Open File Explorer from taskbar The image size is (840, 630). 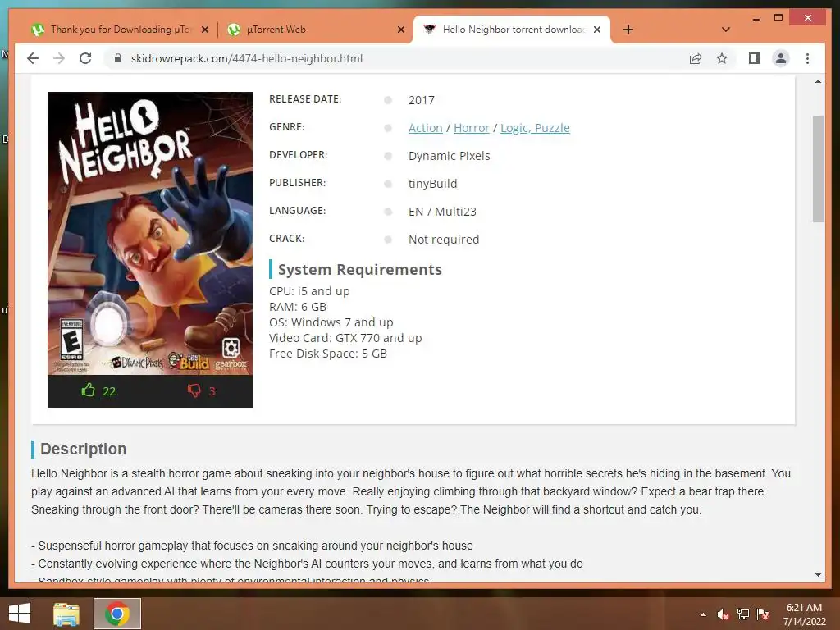point(66,614)
